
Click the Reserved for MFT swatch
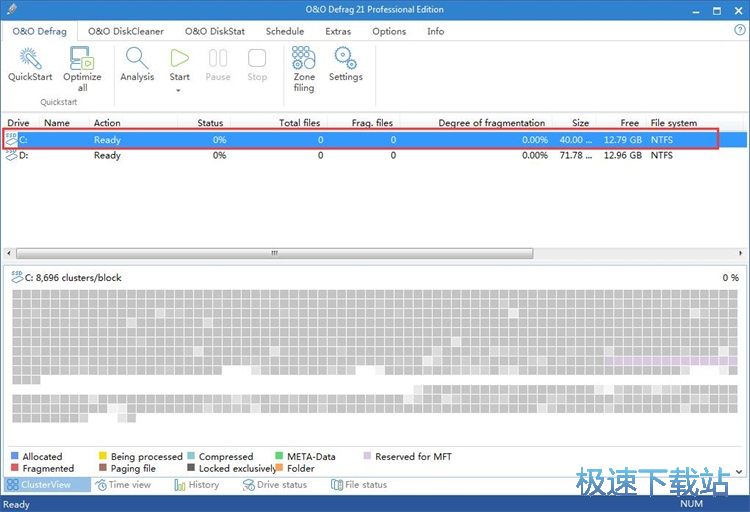point(367,456)
